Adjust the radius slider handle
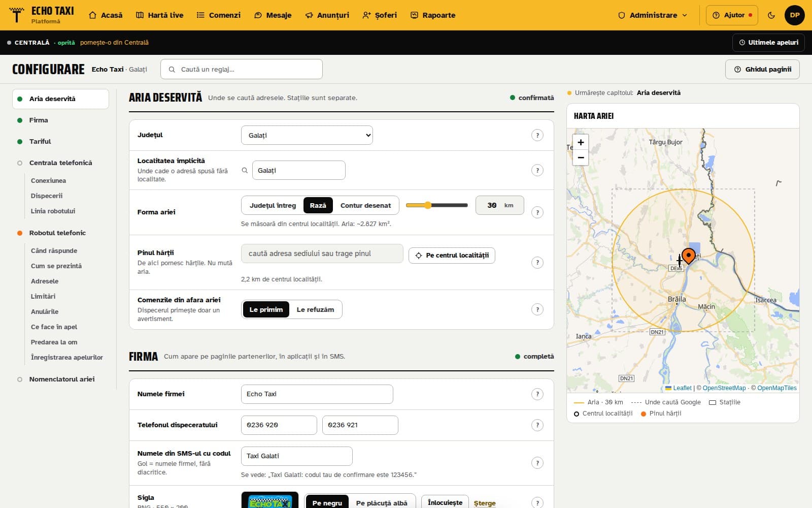 428,205
